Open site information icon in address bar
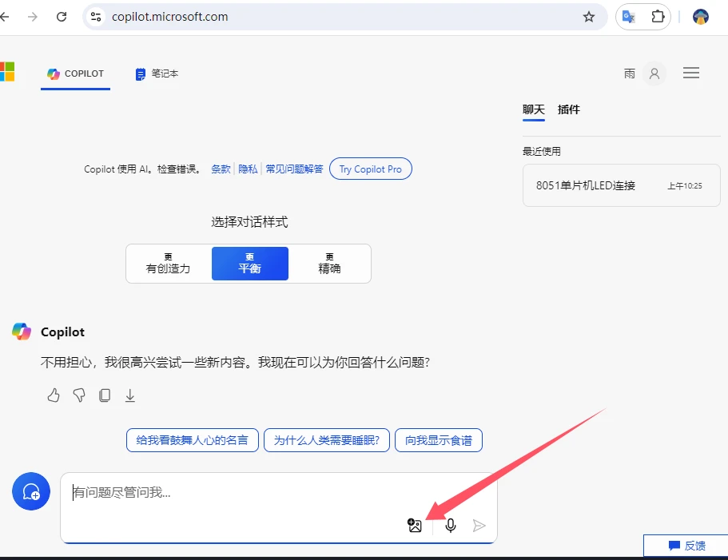The width and height of the screenshot is (728, 560). pyautogui.click(x=96, y=17)
